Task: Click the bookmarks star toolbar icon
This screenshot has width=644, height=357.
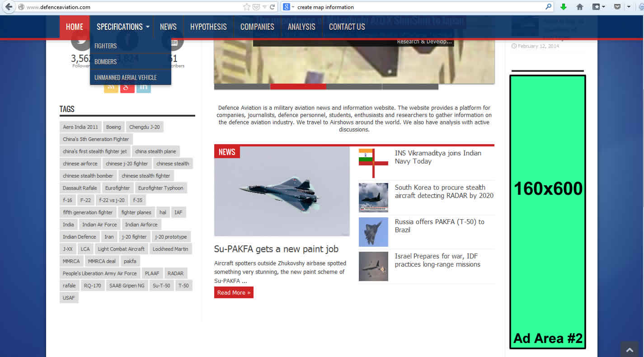Action: tap(597, 7)
